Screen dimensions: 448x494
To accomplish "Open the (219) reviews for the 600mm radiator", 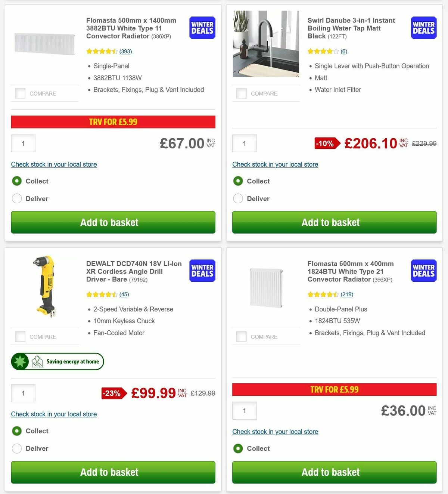I will [347, 294].
